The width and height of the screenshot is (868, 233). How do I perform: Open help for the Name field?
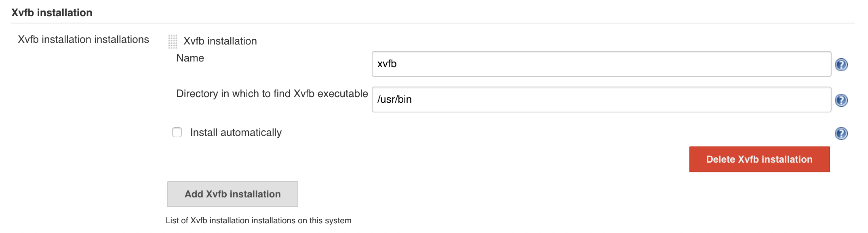pos(841,65)
